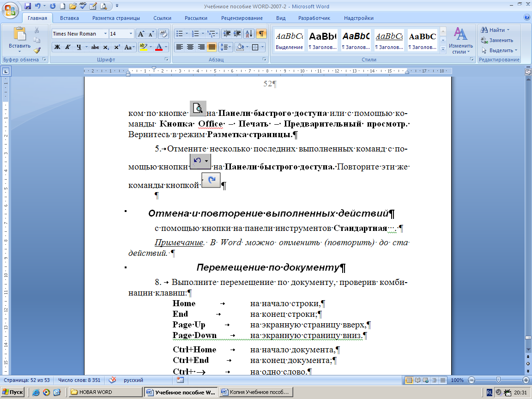Open the Office button menu
The height and width of the screenshot is (399, 532).
pos(10,10)
